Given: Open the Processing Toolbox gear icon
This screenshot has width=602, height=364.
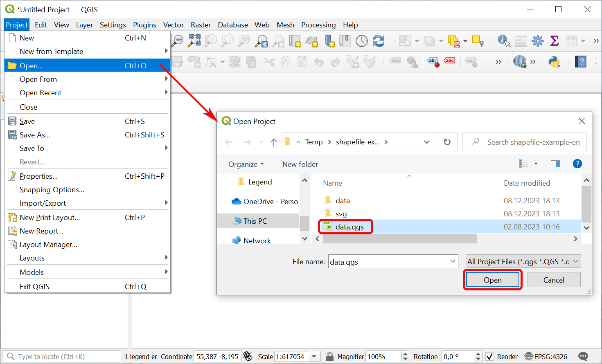Looking at the screenshot, I should pos(537,40).
